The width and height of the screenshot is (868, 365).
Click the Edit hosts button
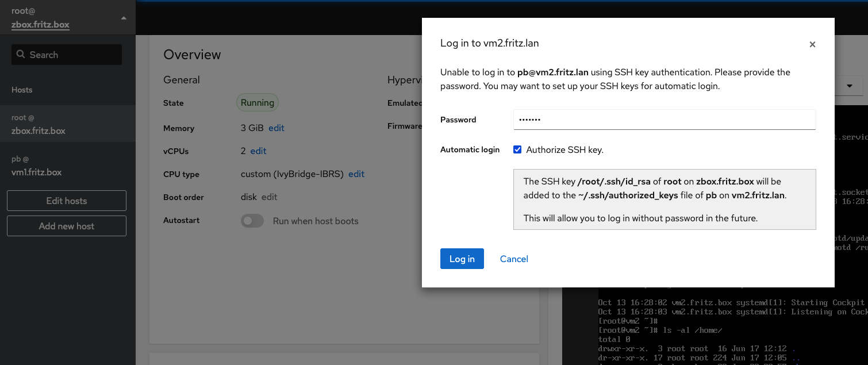click(x=67, y=201)
